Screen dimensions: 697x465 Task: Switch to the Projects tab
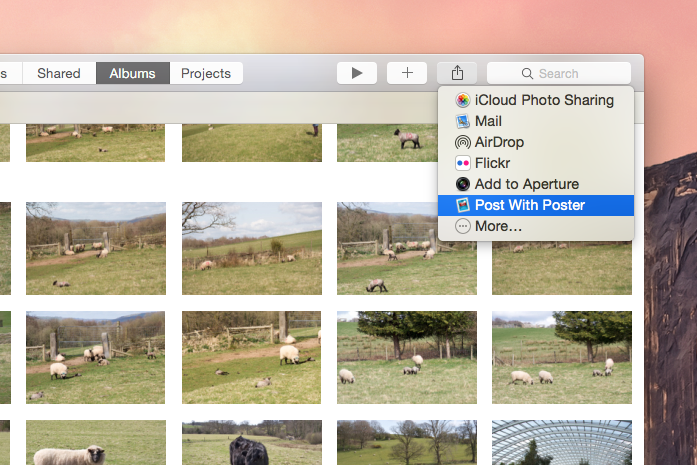[206, 73]
